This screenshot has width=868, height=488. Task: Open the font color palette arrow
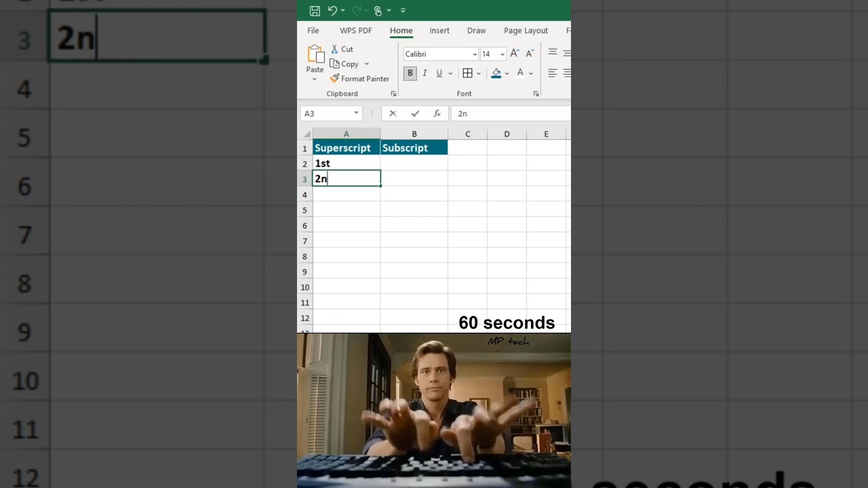tap(531, 73)
